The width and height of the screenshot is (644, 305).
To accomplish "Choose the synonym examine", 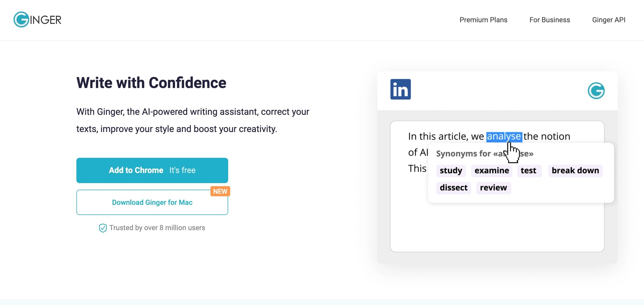I will (491, 170).
